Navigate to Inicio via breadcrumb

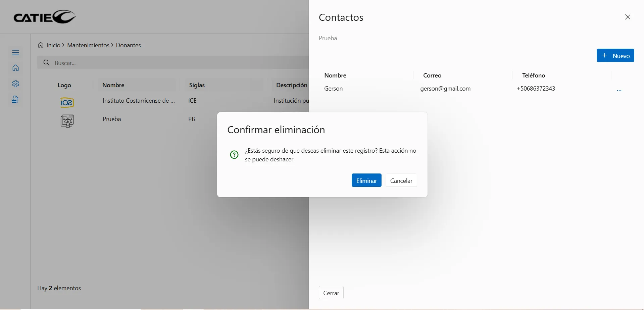click(53, 45)
